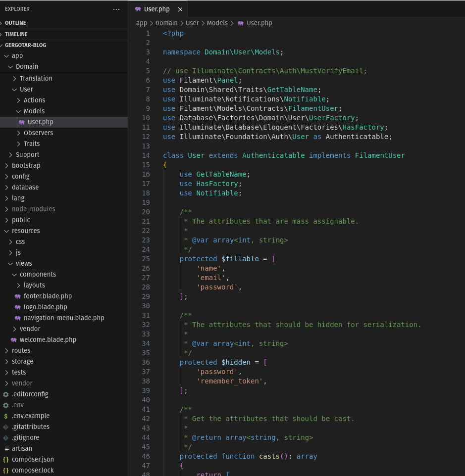Expand the OUTLINE section
The height and width of the screenshot is (476, 465).
15,23
